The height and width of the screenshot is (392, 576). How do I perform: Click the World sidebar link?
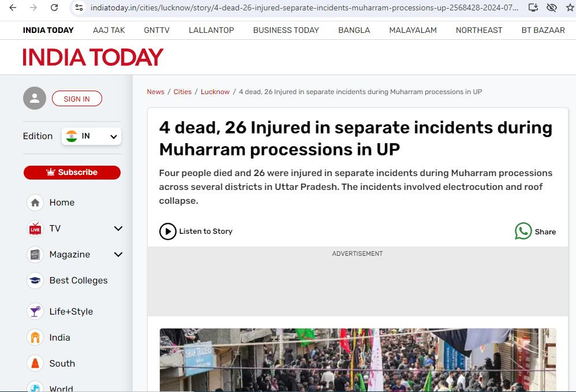pos(61,389)
